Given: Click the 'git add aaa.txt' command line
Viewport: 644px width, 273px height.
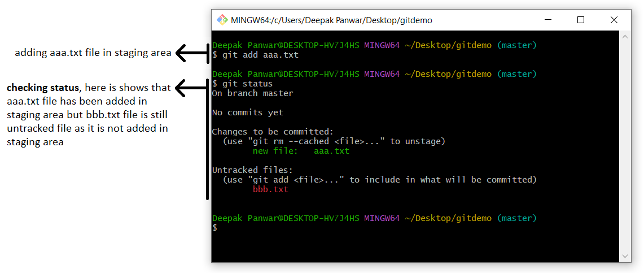Looking at the screenshot, I should pos(256,55).
